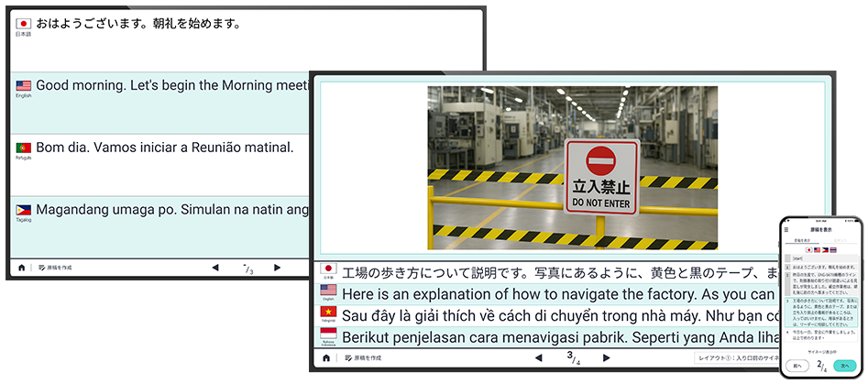
Task: Select the Philippines flag by the Tagalog text
Action: coord(24,210)
